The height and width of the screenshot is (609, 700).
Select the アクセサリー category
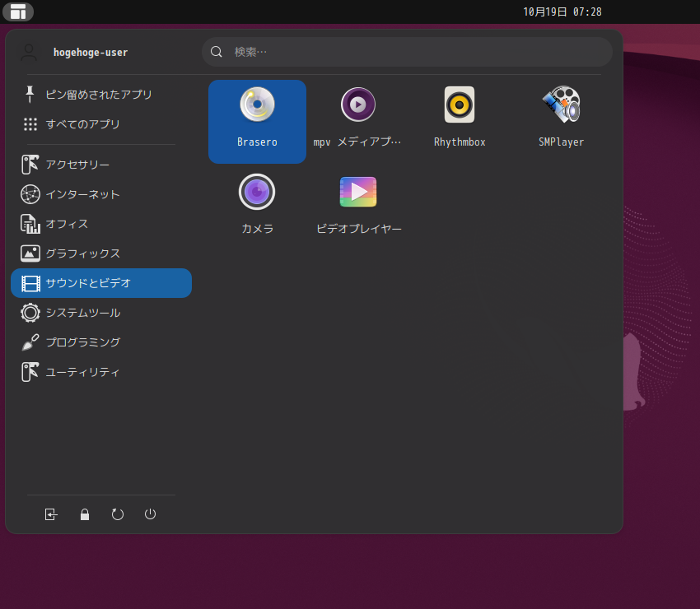(101, 165)
